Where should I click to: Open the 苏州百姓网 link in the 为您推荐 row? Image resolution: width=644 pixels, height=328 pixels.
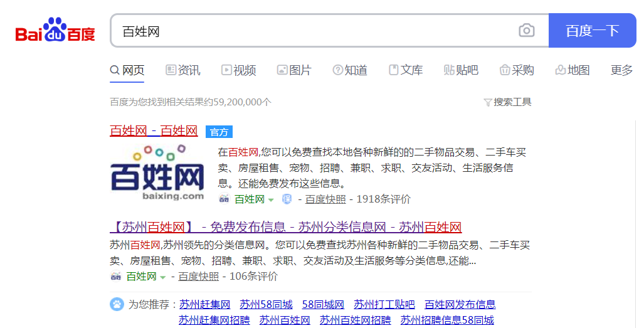point(285,320)
